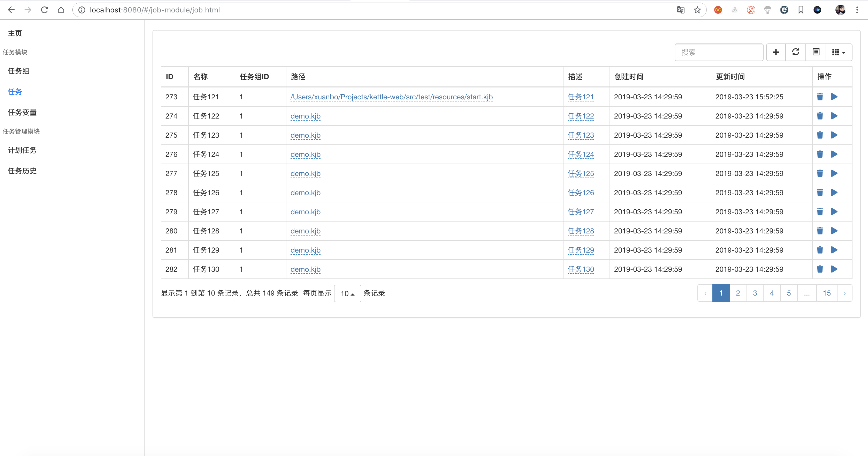Jump to page 15 in pagination
The height and width of the screenshot is (456, 868).
827,293
